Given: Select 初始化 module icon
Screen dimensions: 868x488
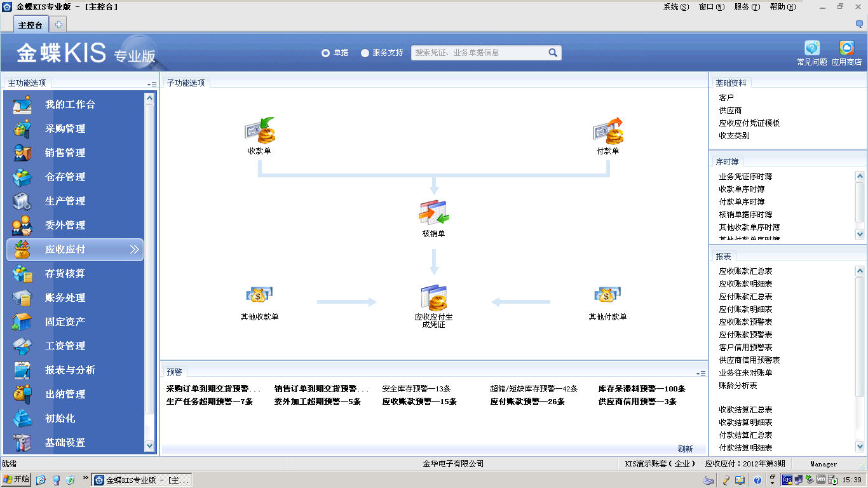Looking at the screenshot, I should pyautogui.click(x=22, y=418).
